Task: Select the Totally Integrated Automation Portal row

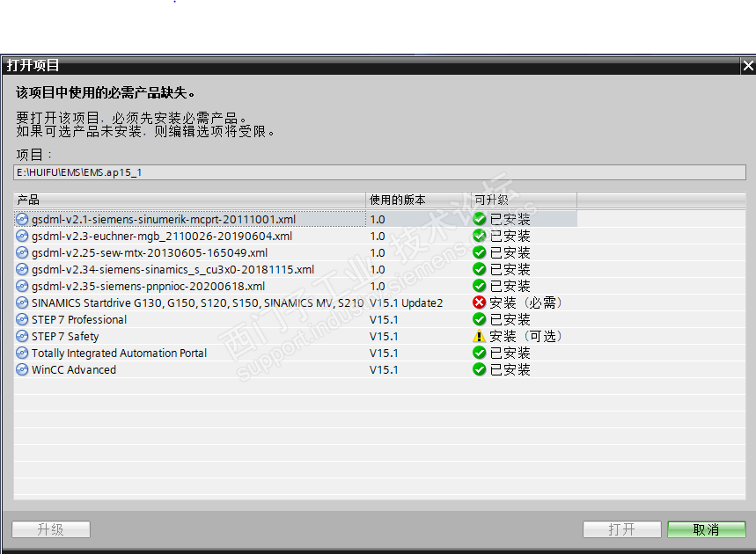Action: pos(379,353)
